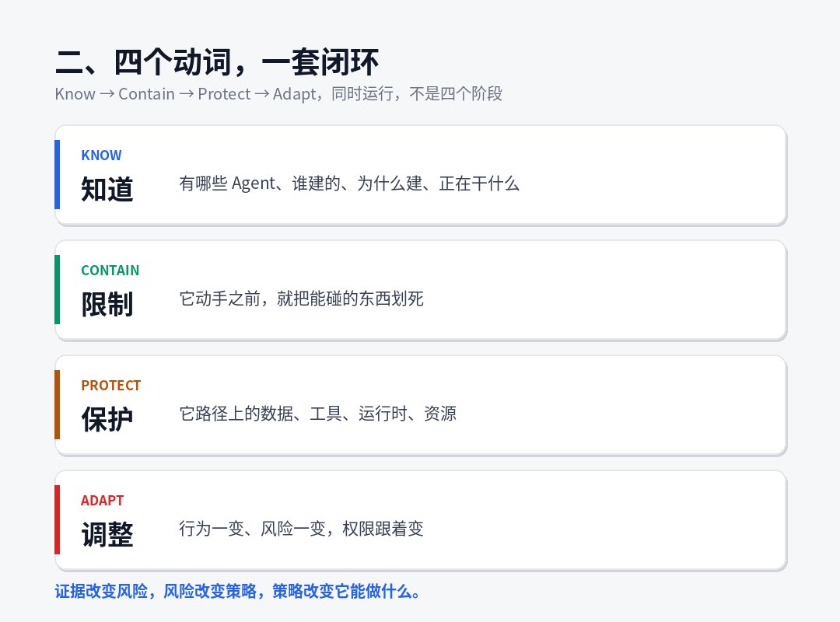The height and width of the screenshot is (622, 840).
Task: Click the Know card description about Agent
Action: point(349,183)
